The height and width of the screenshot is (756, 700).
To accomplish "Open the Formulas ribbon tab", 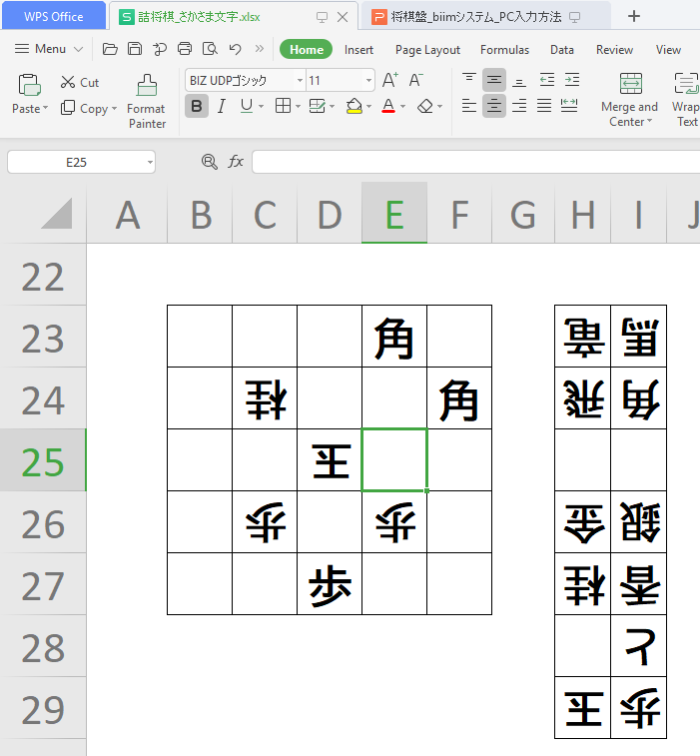I will click(x=504, y=50).
